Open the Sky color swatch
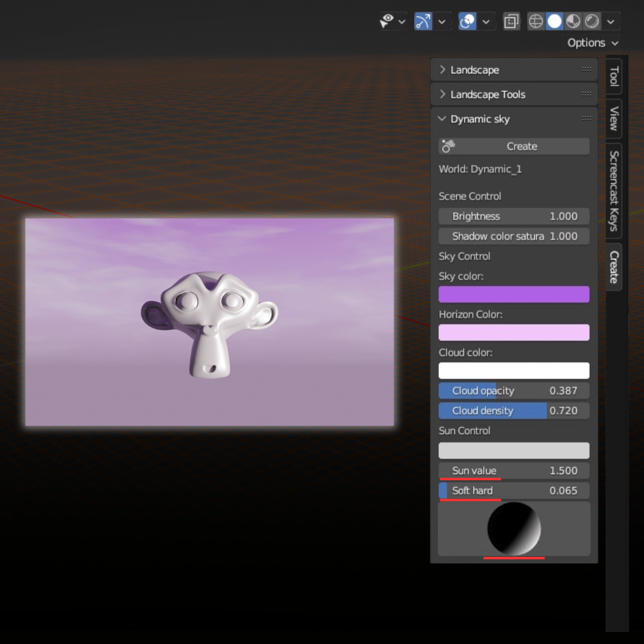This screenshot has width=644, height=644. pos(514,295)
